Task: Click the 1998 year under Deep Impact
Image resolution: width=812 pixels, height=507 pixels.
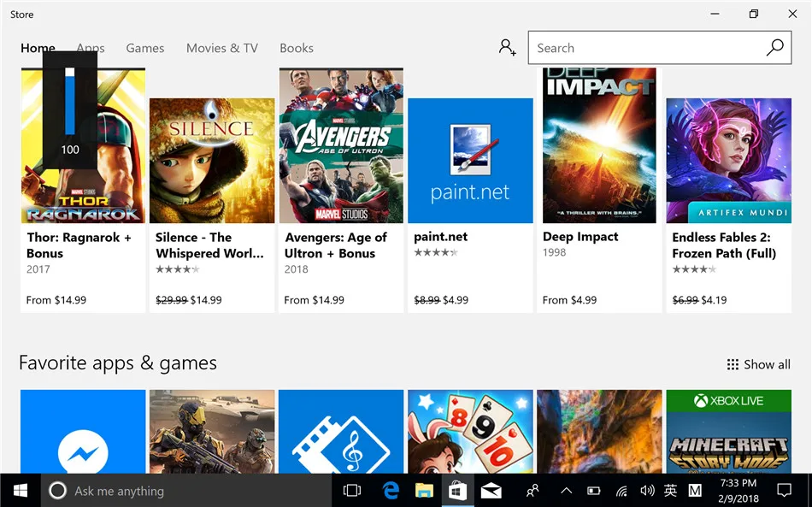Action: coord(554,253)
